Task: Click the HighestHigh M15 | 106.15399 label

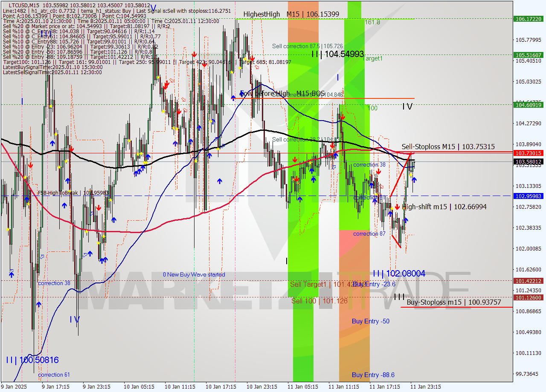Action: (291, 14)
